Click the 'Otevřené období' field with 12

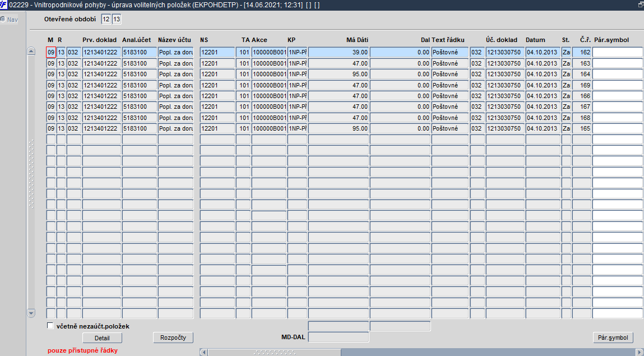click(x=106, y=19)
